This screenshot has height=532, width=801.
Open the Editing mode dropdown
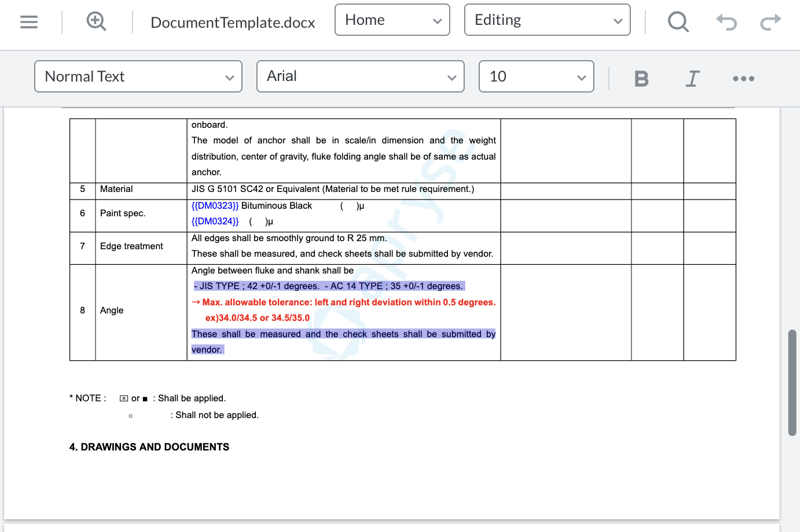click(547, 20)
